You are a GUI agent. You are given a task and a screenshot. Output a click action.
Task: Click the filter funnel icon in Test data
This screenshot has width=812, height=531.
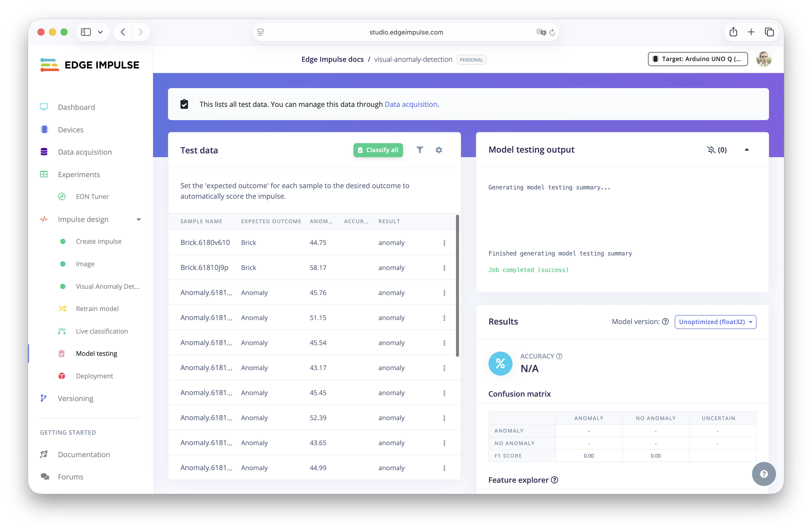(x=420, y=150)
